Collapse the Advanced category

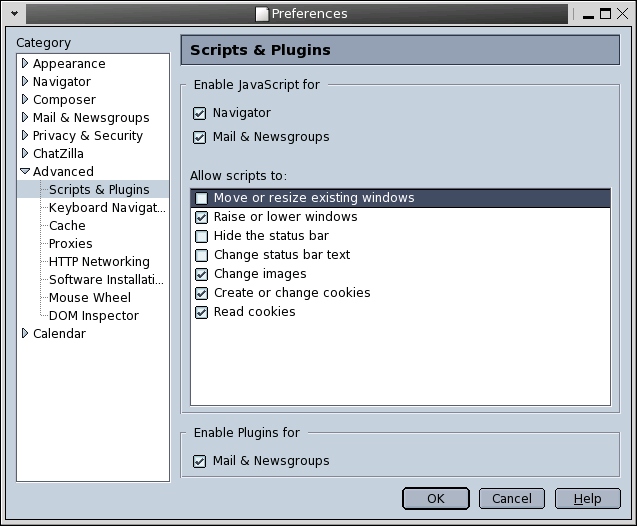(x=25, y=172)
